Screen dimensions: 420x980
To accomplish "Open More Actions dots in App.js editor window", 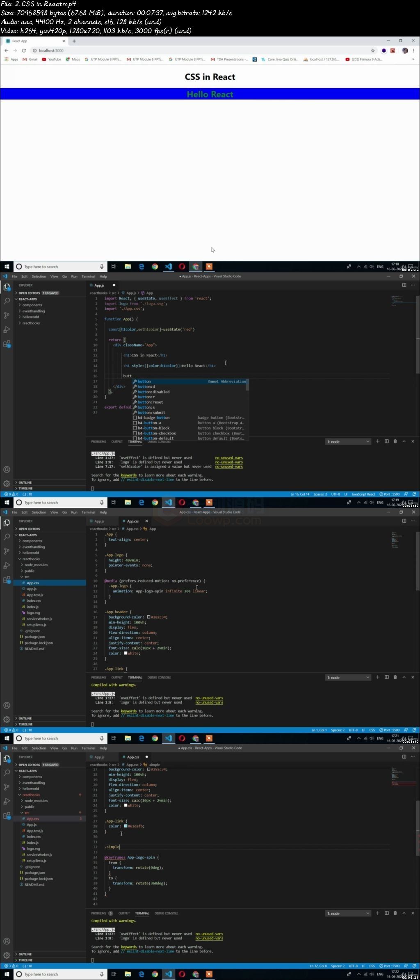I will [x=413, y=285].
